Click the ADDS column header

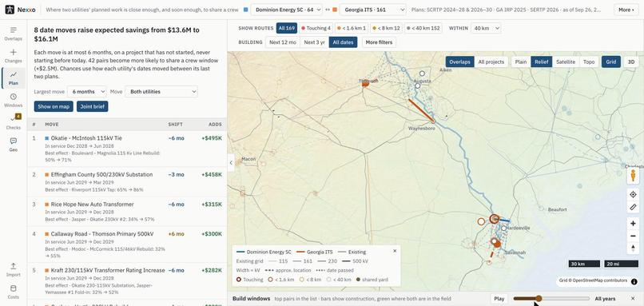pyautogui.click(x=215, y=125)
